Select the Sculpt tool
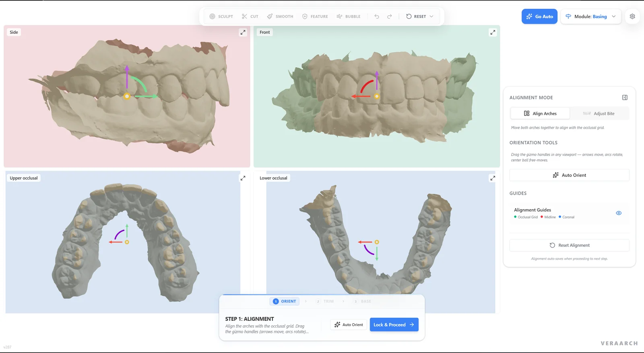Screen dimensions: 644x353 (x=221, y=16)
